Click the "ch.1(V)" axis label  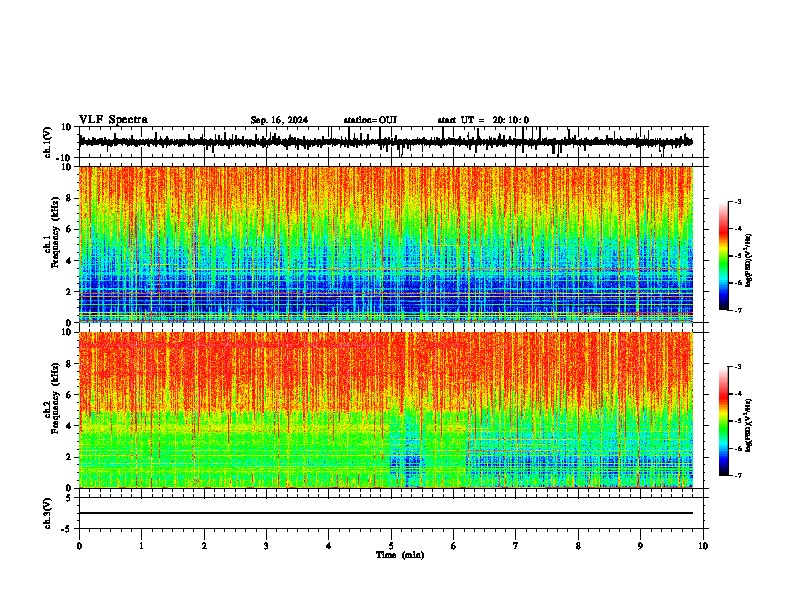tap(48, 142)
